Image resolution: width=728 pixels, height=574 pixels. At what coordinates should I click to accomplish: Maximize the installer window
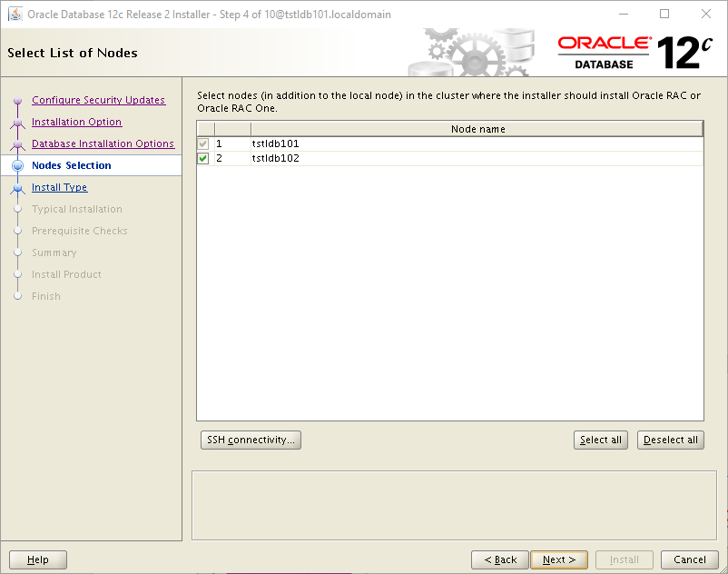pos(664,14)
